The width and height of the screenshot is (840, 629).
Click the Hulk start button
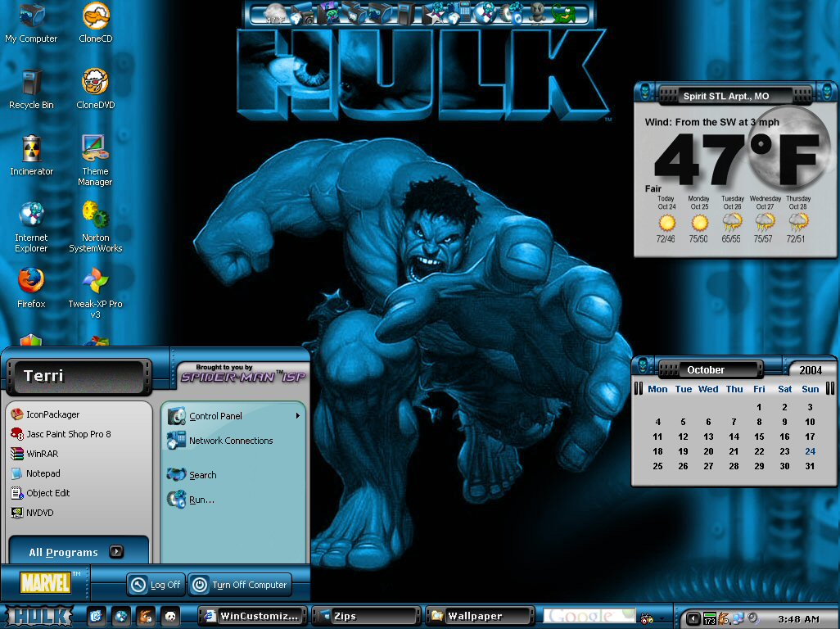41,616
